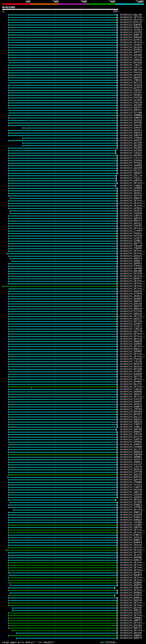The width and height of the screenshot is (146, 644).
Task: Open the UniRef100_Q6L588 hit label
Action: (131, 146)
